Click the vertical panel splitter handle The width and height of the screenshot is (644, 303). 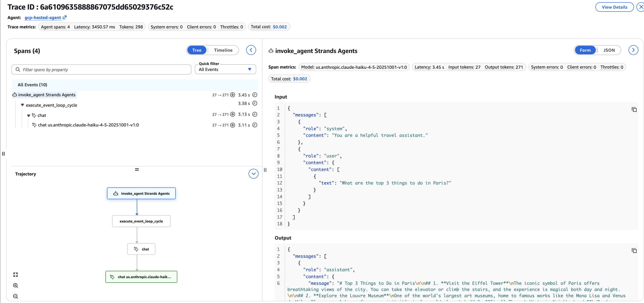[x=265, y=170]
